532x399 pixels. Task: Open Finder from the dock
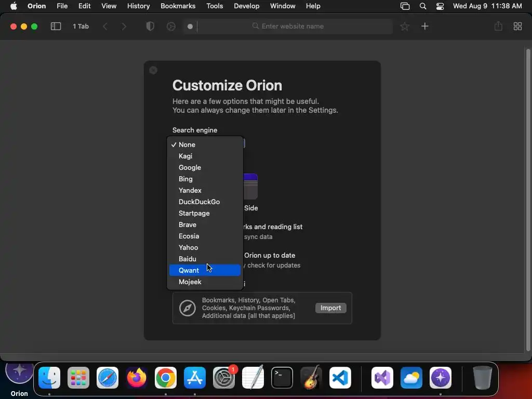[49, 378]
